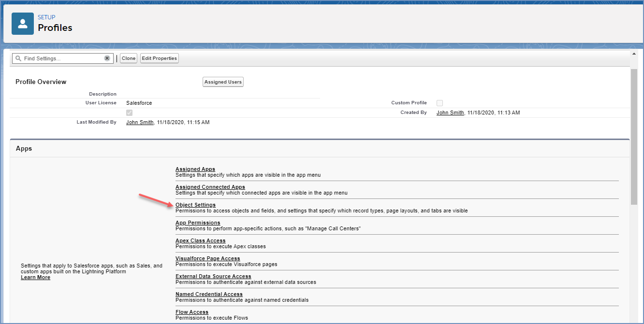This screenshot has width=644, height=324.
Task: Type in the Find Settings input field
Action: click(63, 58)
